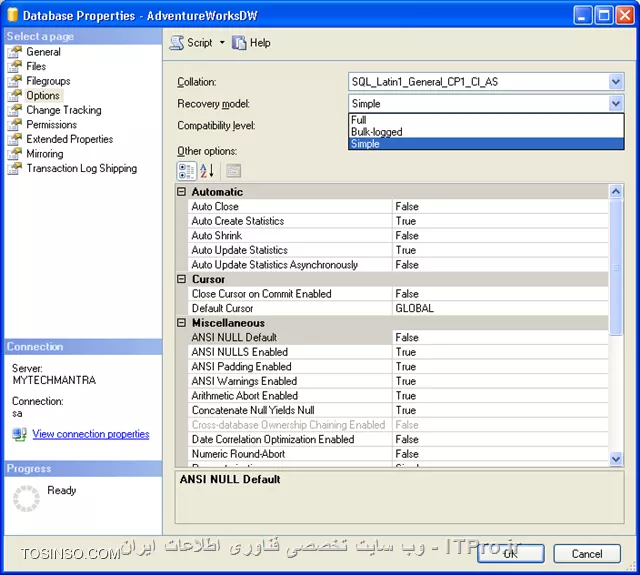Select the Arithmetic Abort Enabled row
Viewport: 640px width, 575px height.
coord(398,395)
